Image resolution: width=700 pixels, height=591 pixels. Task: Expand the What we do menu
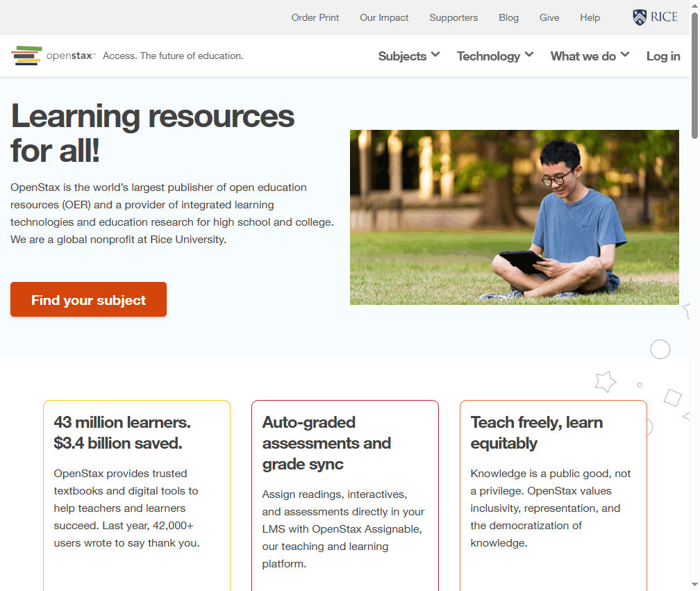589,56
